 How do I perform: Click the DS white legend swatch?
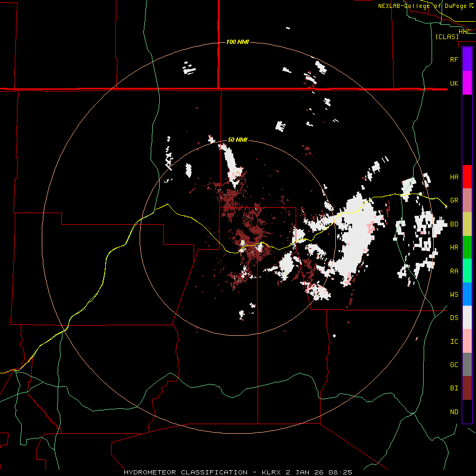coord(467,317)
